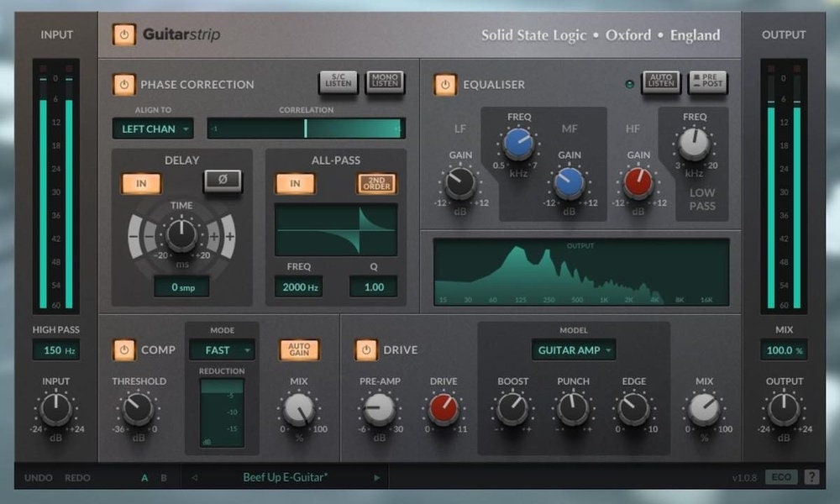Click the Boost knob
Screen dimensions: 840x504
[x=512, y=409]
